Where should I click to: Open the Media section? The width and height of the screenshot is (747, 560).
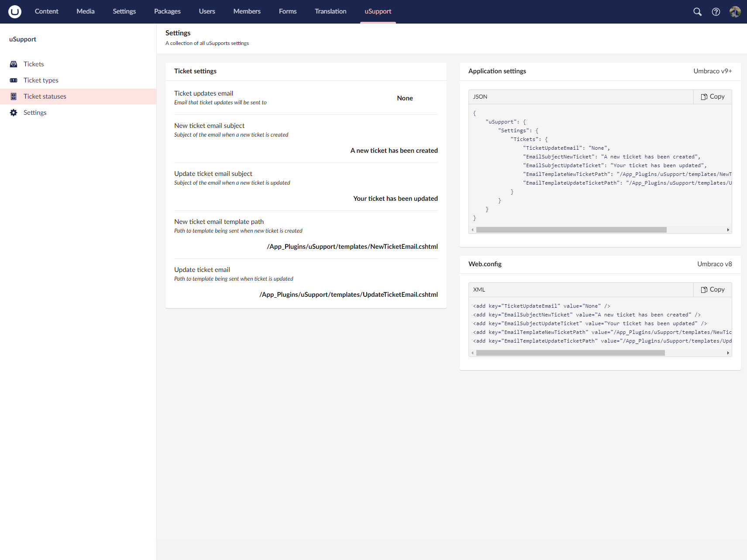click(86, 11)
